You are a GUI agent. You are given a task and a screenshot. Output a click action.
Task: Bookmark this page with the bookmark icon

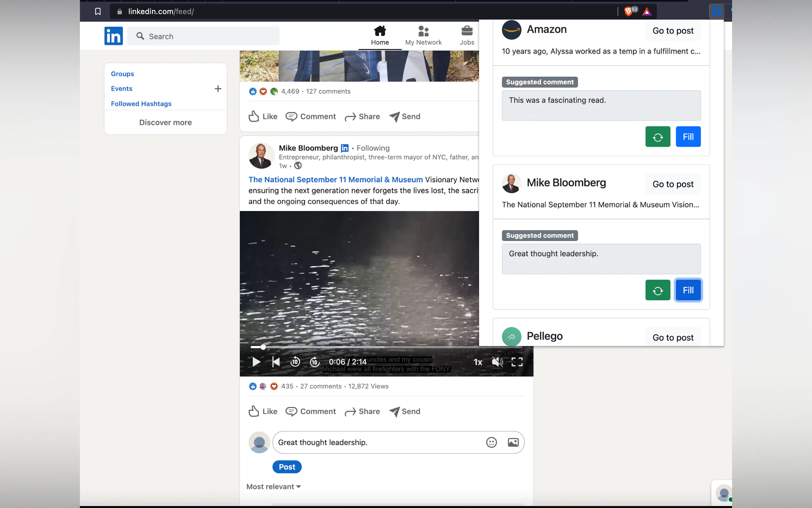click(98, 12)
